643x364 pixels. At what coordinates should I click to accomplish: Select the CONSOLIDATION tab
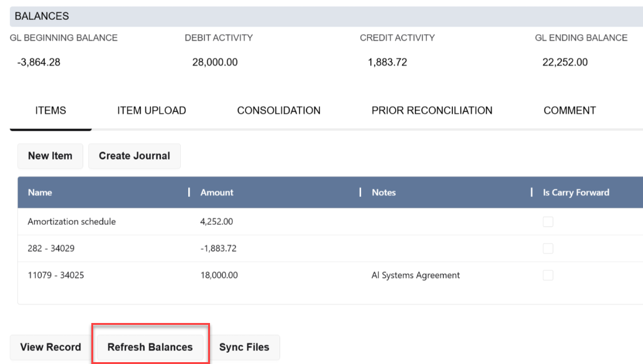pos(278,111)
